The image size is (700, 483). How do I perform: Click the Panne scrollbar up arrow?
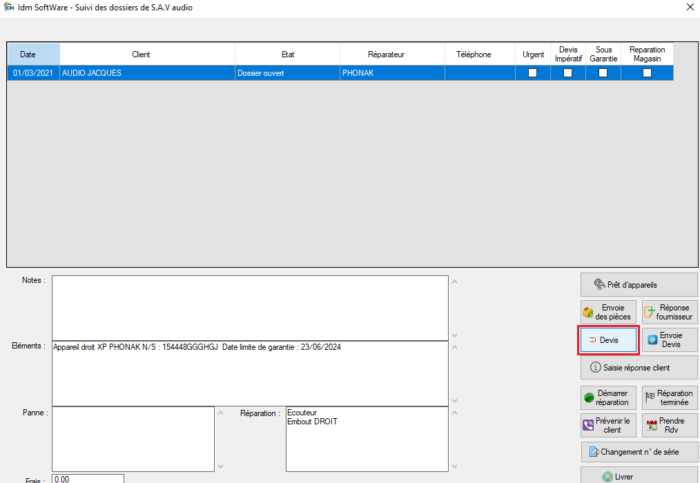click(x=221, y=413)
